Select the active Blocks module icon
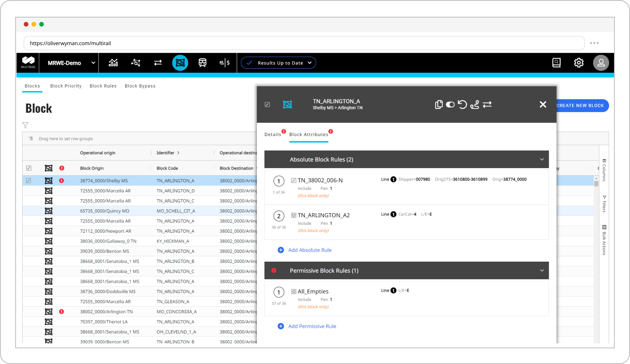This screenshot has width=630, height=364. coord(180,63)
